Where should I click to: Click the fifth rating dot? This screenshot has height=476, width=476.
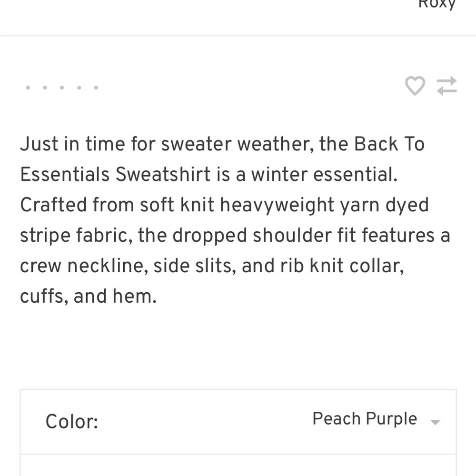pyautogui.click(x=96, y=88)
